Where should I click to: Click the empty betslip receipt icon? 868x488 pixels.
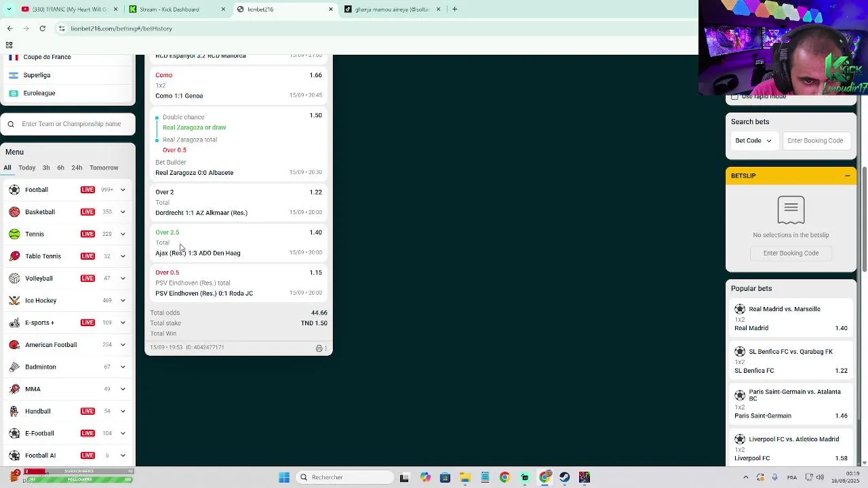tap(791, 210)
